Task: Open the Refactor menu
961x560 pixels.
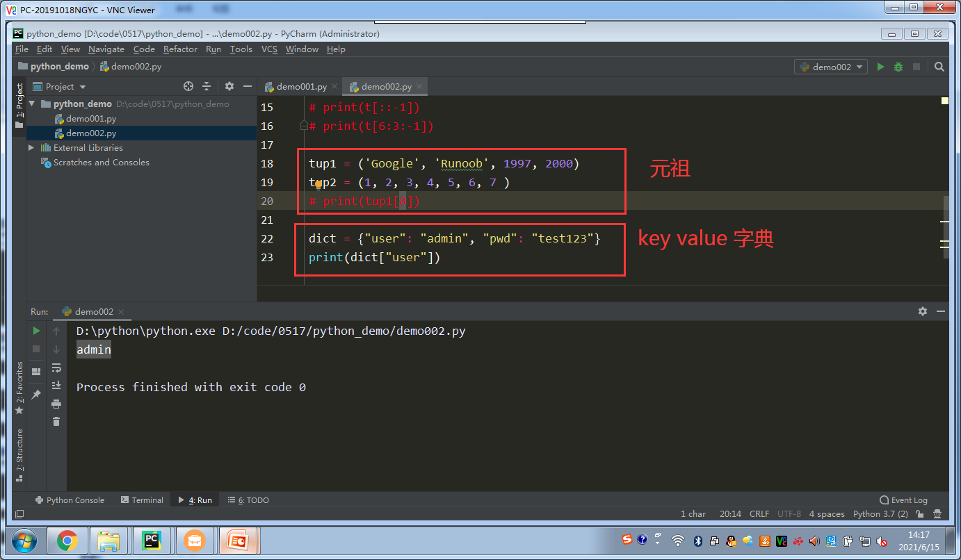Action: 180,49
